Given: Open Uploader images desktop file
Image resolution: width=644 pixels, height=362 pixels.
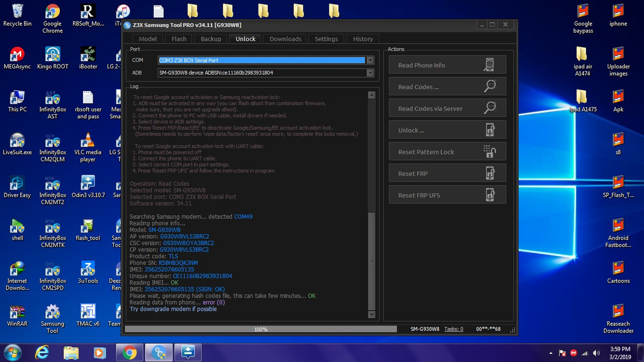Looking at the screenshot, I should [x=618, y=62].
